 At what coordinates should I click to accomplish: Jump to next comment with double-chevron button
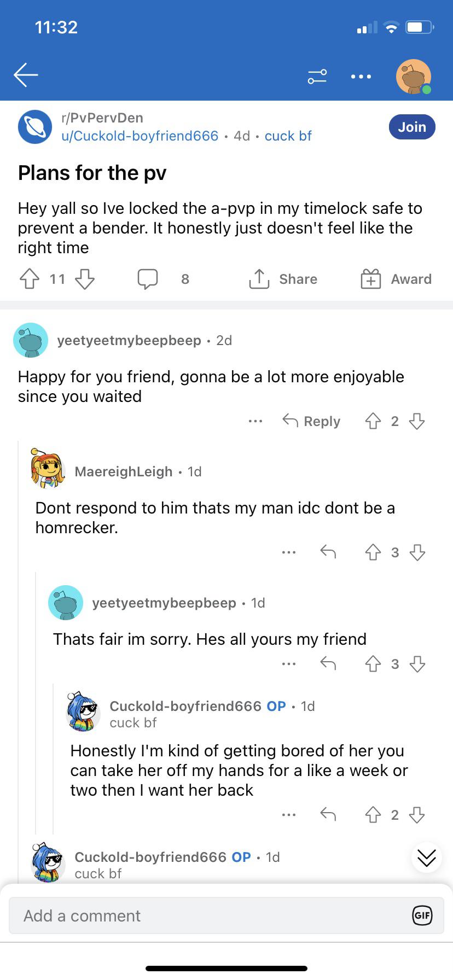[427, 858]
